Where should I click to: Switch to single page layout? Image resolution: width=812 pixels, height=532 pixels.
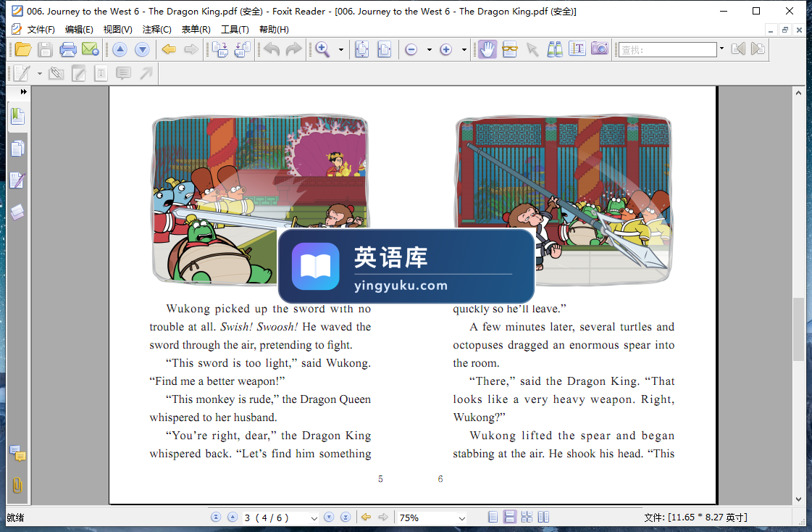493,517
